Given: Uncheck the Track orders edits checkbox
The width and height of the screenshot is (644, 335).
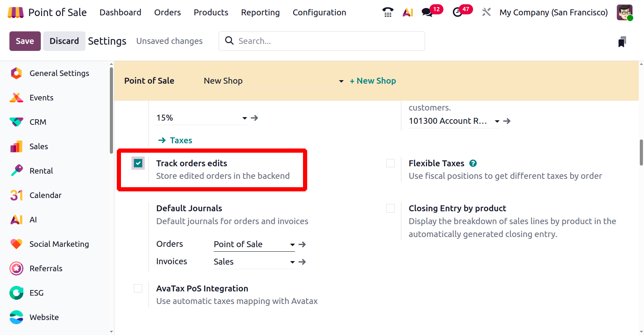Looking at the screenshot, I should tap(138, 163).
